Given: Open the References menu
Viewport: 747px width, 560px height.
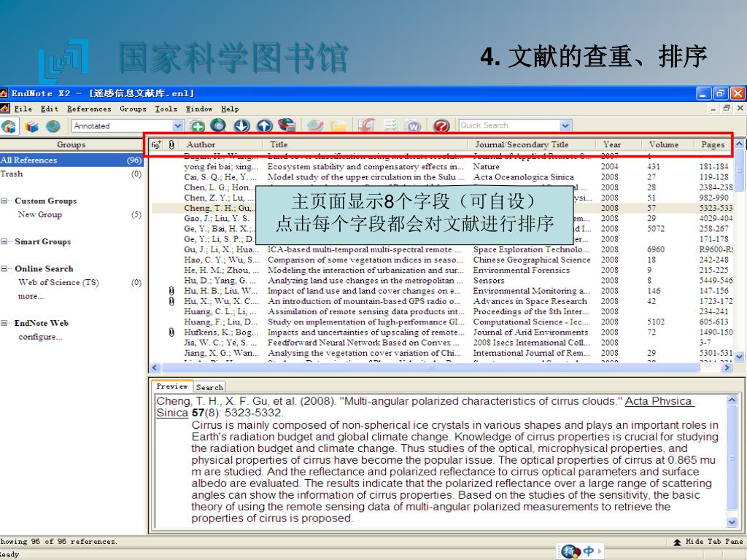Looking at the screenshot, I should coord(89,109).
